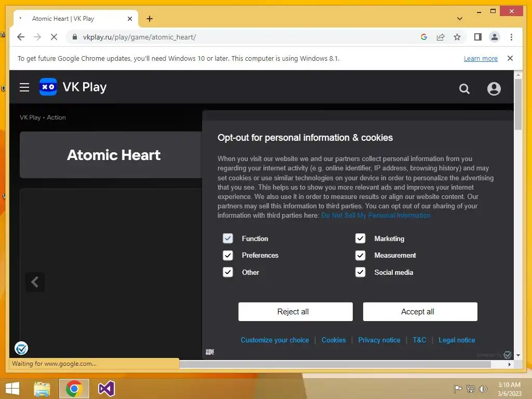Open File Explorer from taskbar
This screenshot has height=399, width=532.
click(x=42, y=389)
